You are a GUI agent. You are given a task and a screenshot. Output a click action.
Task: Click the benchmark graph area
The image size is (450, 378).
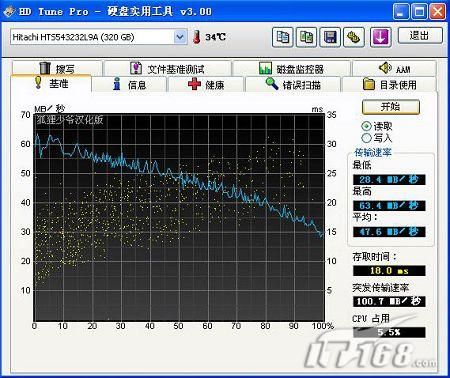(x=179, y=217)
